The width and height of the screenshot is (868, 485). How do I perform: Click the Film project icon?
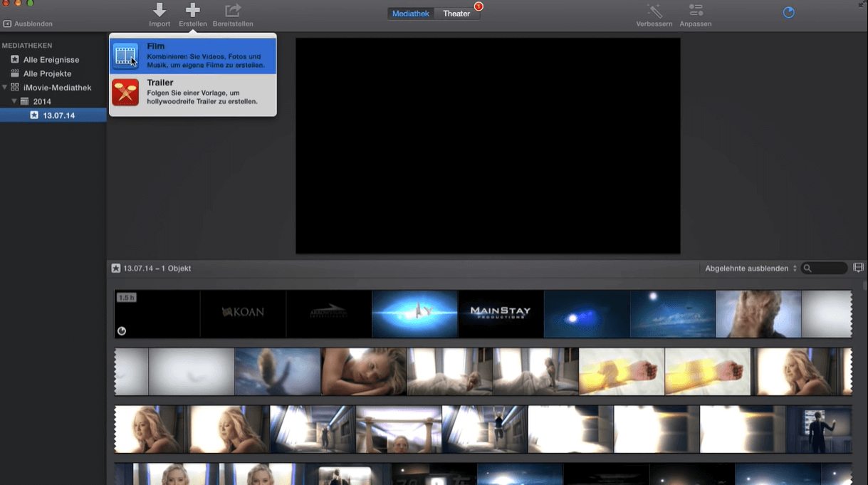pos(125,56)
